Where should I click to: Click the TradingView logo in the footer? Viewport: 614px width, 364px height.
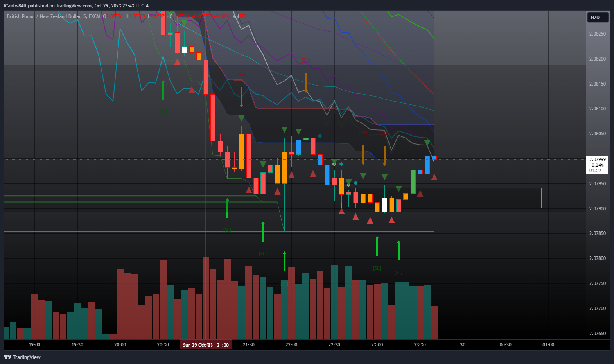(22, 357)
